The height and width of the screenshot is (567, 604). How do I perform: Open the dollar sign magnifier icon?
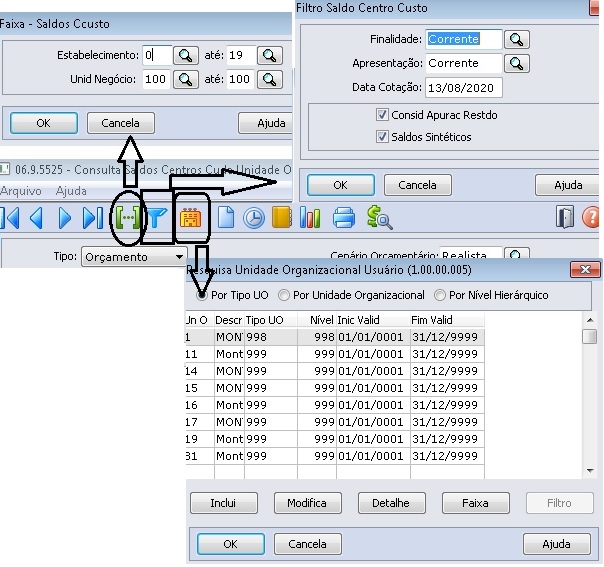pyautogui.click(x=379, y=218)
